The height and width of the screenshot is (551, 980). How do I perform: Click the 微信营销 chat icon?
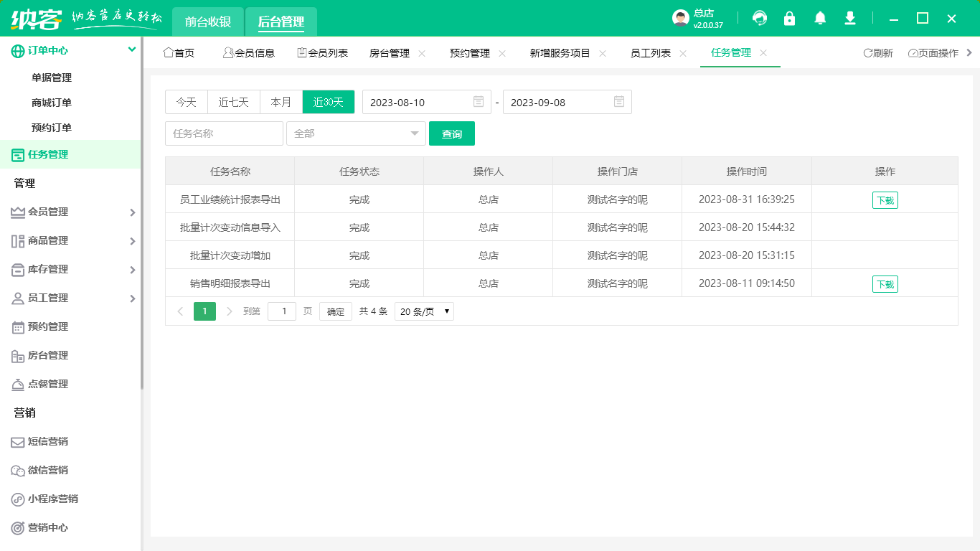click(x=18, y=471)
